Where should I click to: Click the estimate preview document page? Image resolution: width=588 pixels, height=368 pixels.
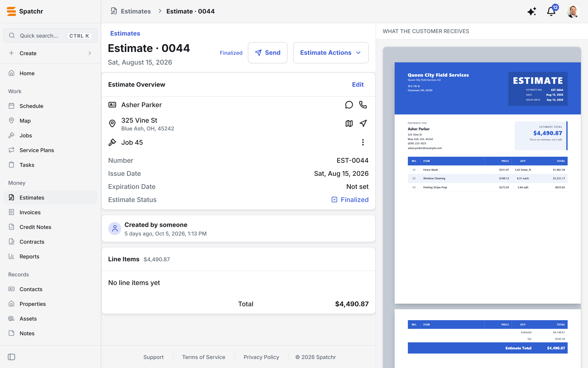tap(487, 183)
